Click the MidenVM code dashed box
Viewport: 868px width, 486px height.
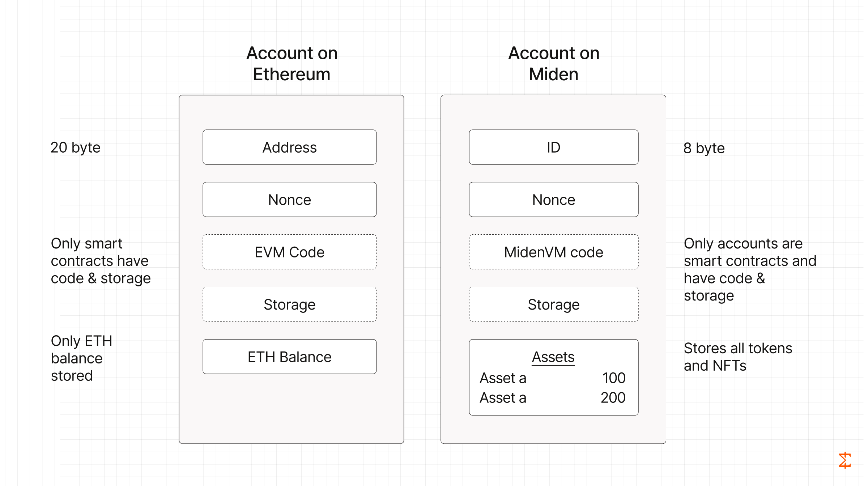(x=553, y=252)
